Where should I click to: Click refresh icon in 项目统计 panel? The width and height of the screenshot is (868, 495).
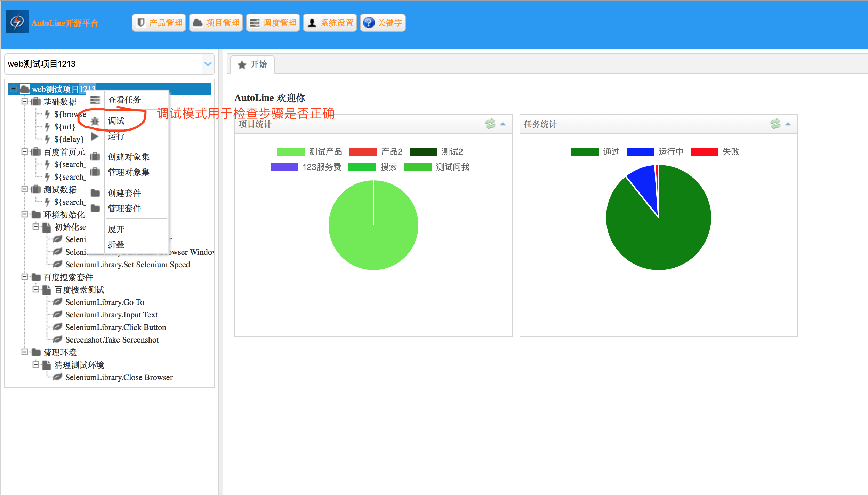[490, 124]
